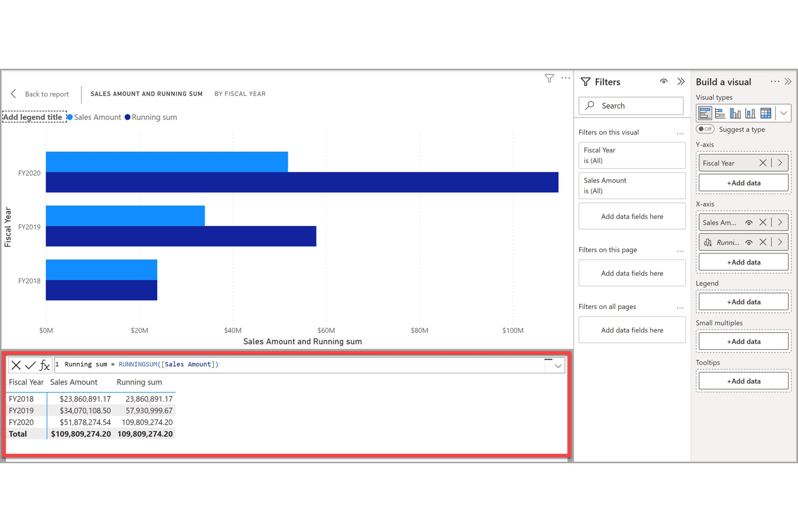This screenshot has width=798, height=532.
Task: Click the FY2019 table row label
Action: [21, 411]
